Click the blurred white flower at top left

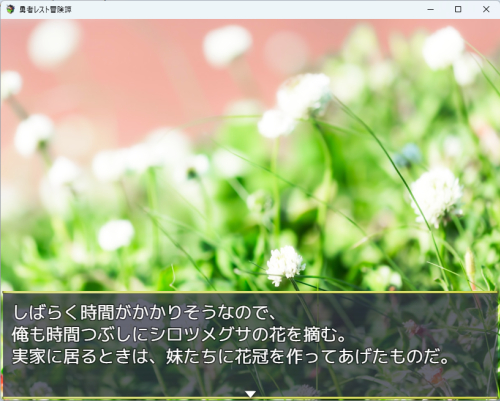point(53,43)
